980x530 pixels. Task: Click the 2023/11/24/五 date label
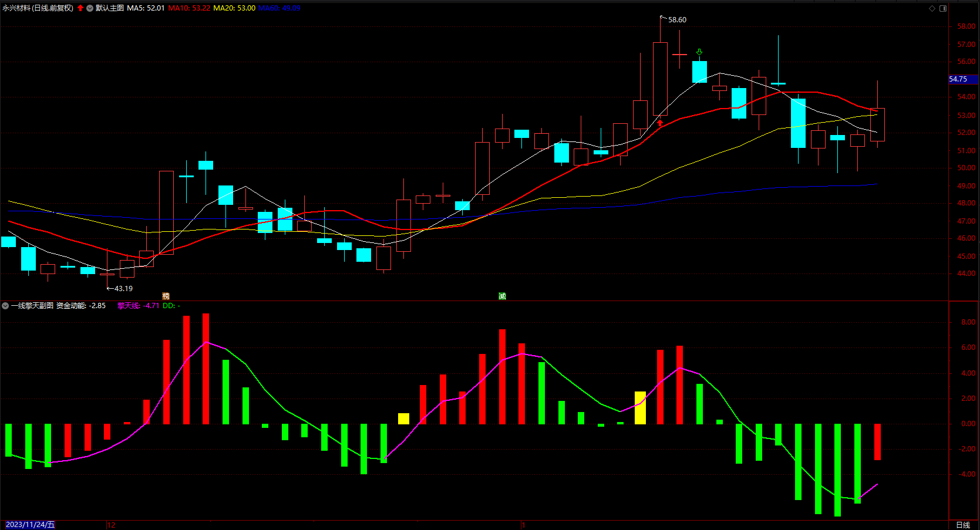(30, 525)
